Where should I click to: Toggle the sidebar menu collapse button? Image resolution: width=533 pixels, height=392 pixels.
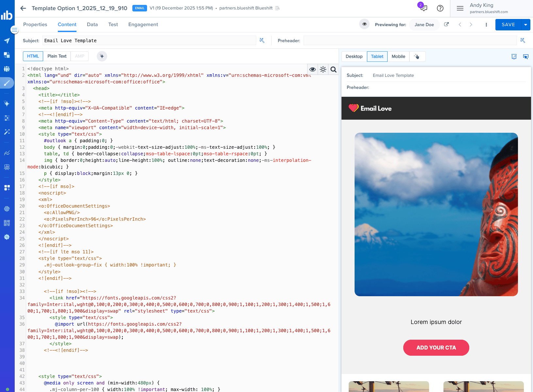[14, 30]
